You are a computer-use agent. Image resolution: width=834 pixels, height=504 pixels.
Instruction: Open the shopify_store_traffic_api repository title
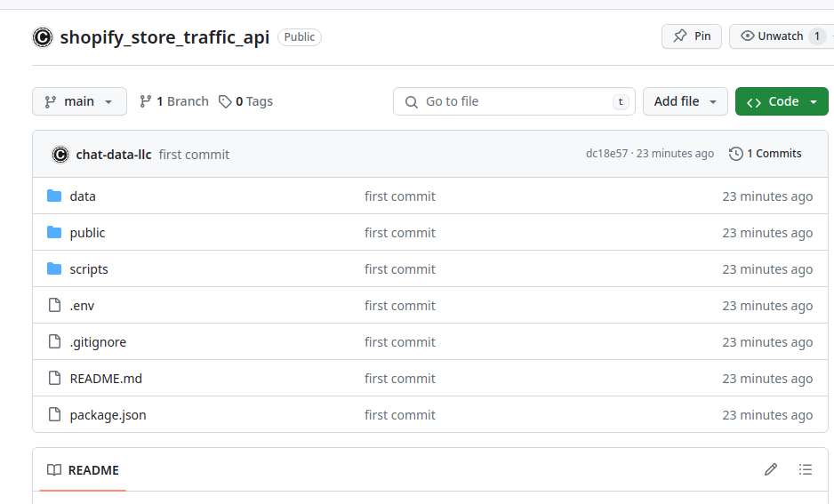164,37
